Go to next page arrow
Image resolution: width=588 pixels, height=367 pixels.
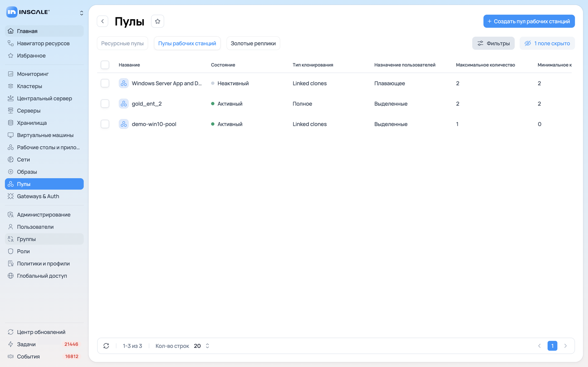[x=565, y=346]
